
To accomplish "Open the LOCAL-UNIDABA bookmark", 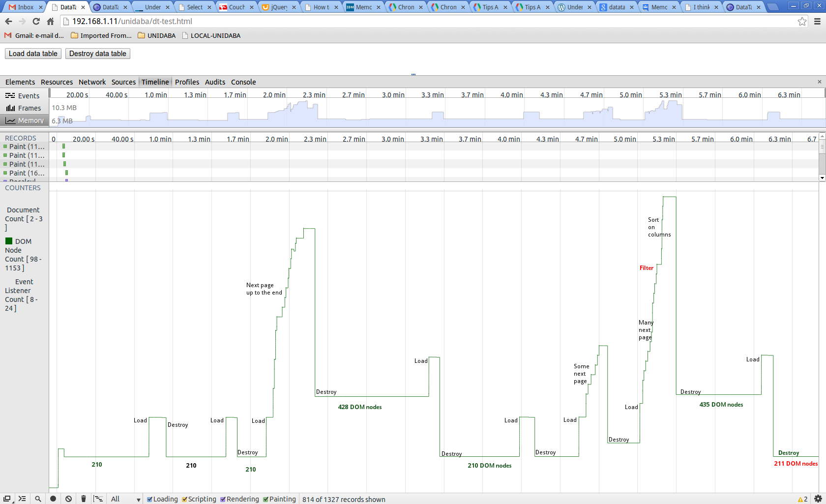I will click(x=211, y=35).
